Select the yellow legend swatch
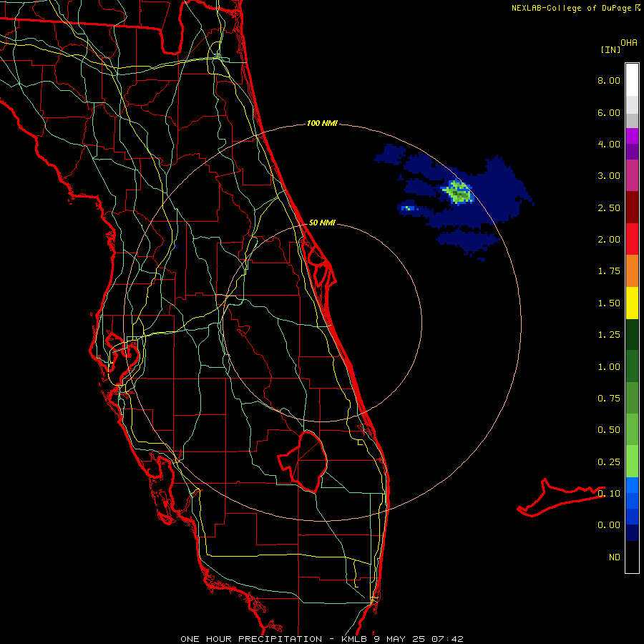This screenshot has width=644, height=644. (632, 303)
